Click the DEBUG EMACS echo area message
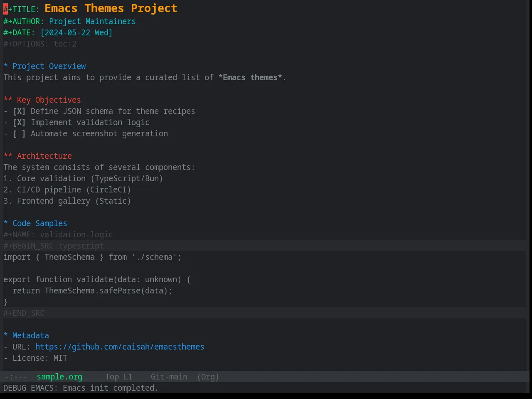Image resolution: width=532 pixels, height=399 pixels. tap(81, 388)
